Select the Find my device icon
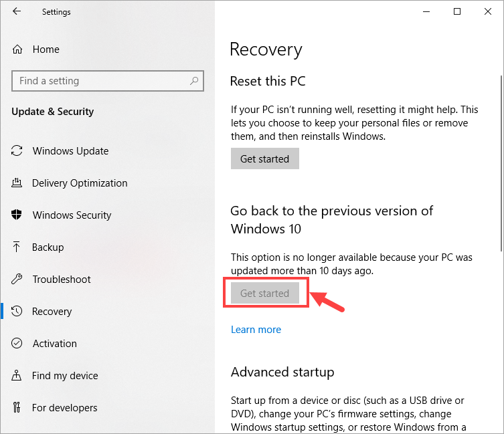504x434 pixels. click(16, 375)
